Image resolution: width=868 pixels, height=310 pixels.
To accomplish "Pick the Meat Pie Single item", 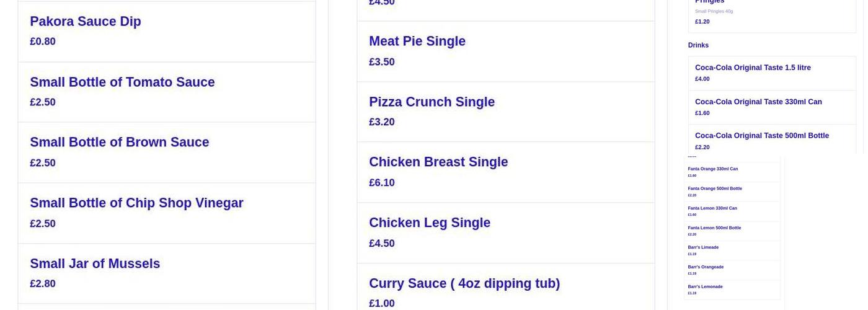I will coord(505,51).
